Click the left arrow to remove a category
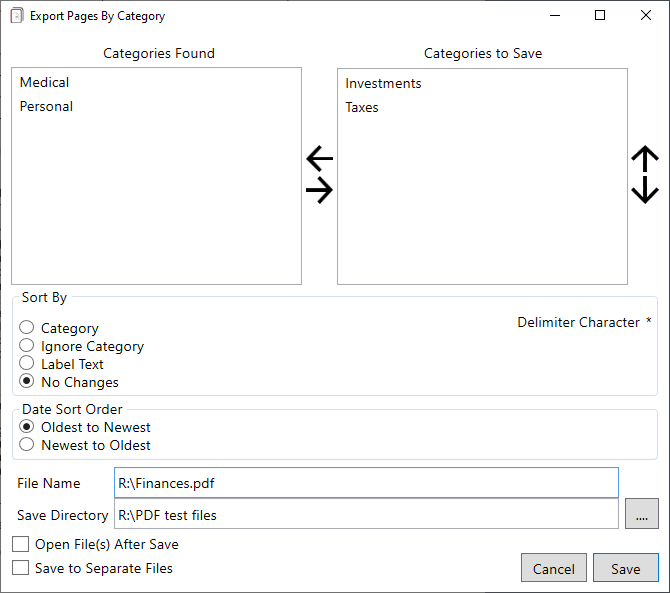The height and width of the screenshot is (593, 670). pyautogui.click(x=320, y=159)
